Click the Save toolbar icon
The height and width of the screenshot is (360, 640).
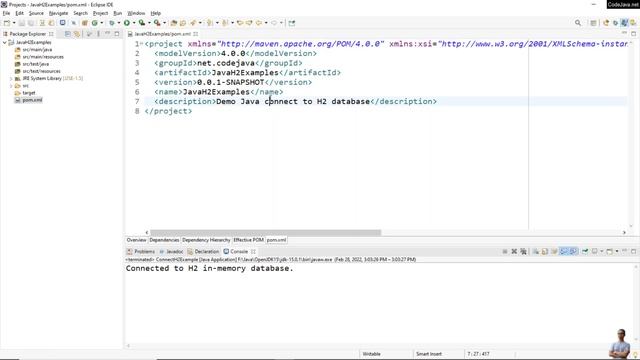point(21,23)
